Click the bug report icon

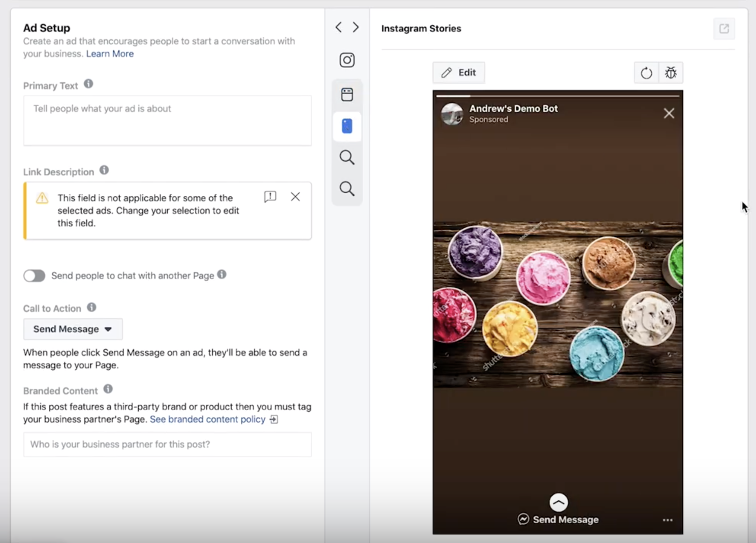click(671, 73)
